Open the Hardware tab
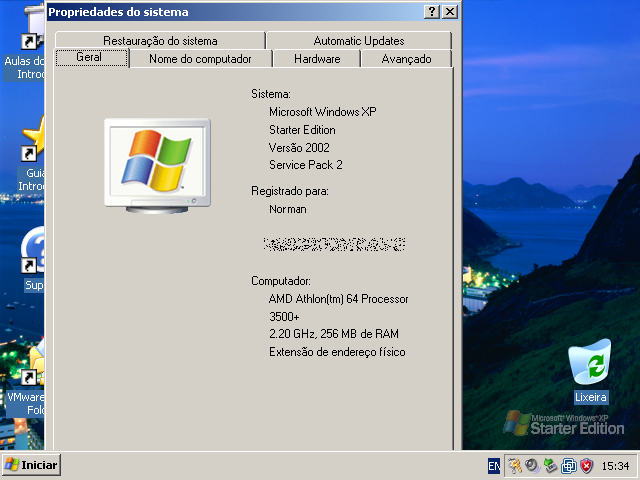640x480 pixels. 317,59
